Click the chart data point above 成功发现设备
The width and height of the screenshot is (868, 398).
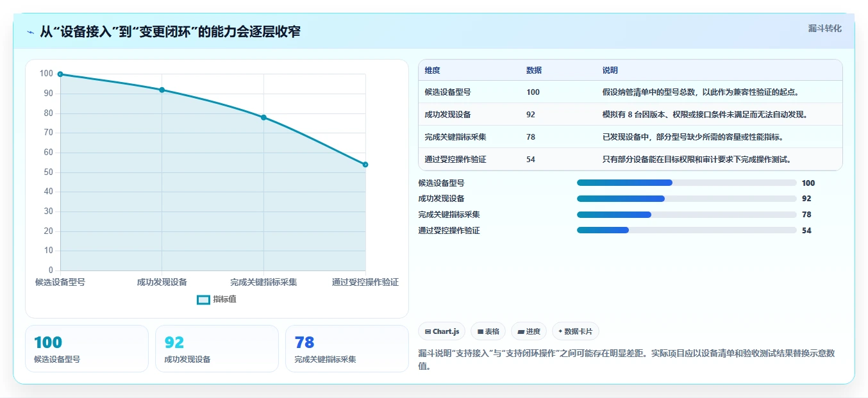162,90
